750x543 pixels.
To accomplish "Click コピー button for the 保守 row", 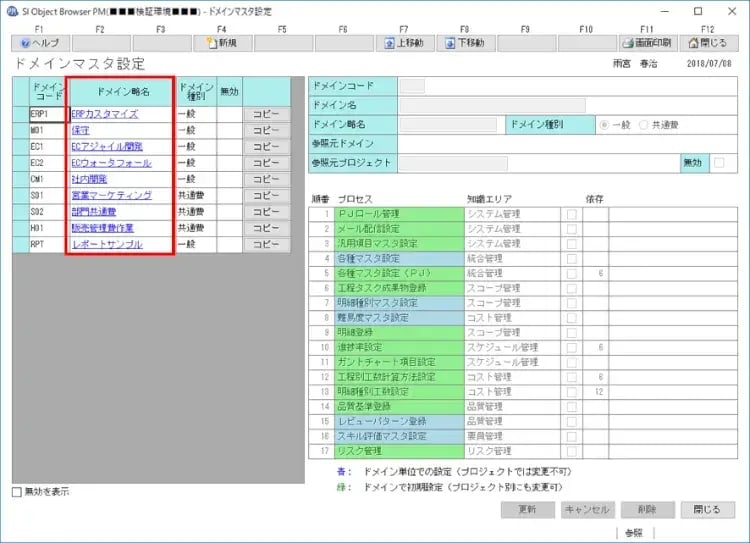I will 266,131.
